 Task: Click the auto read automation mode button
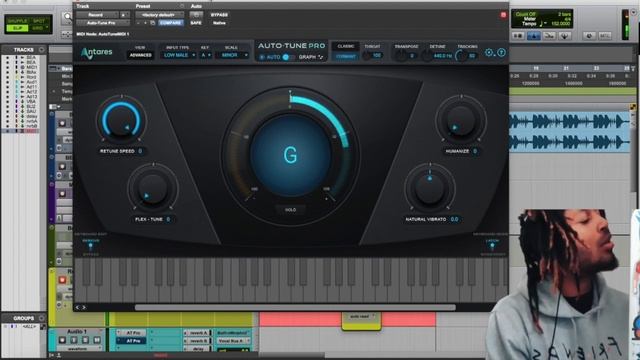click(360, 316)
